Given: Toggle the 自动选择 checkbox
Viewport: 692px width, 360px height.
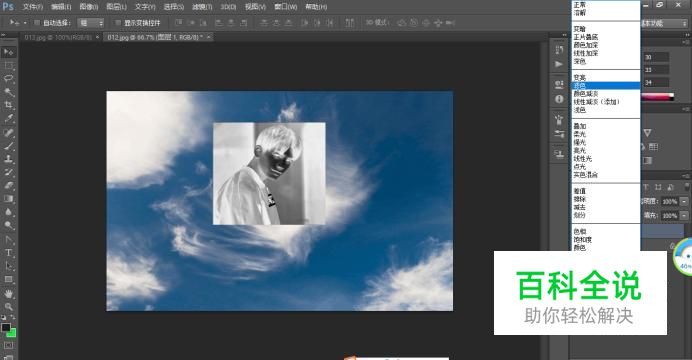Looking at the screenshot, I should click(37, 23).
